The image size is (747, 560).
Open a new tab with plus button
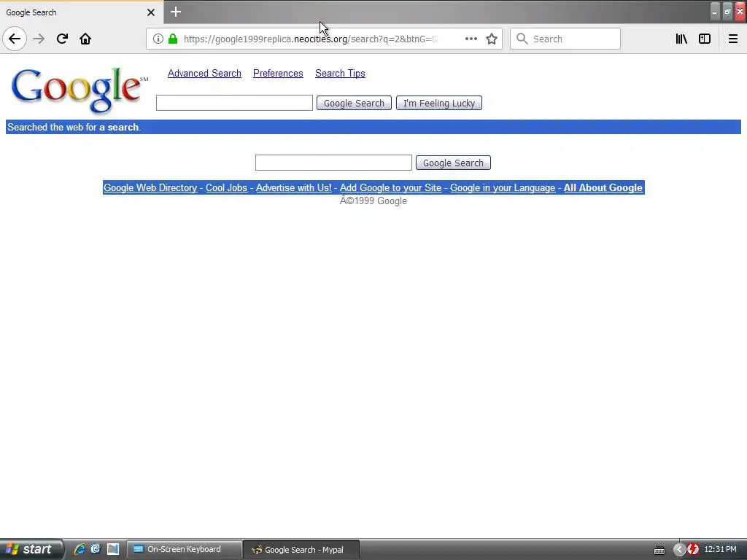point(175,12)
